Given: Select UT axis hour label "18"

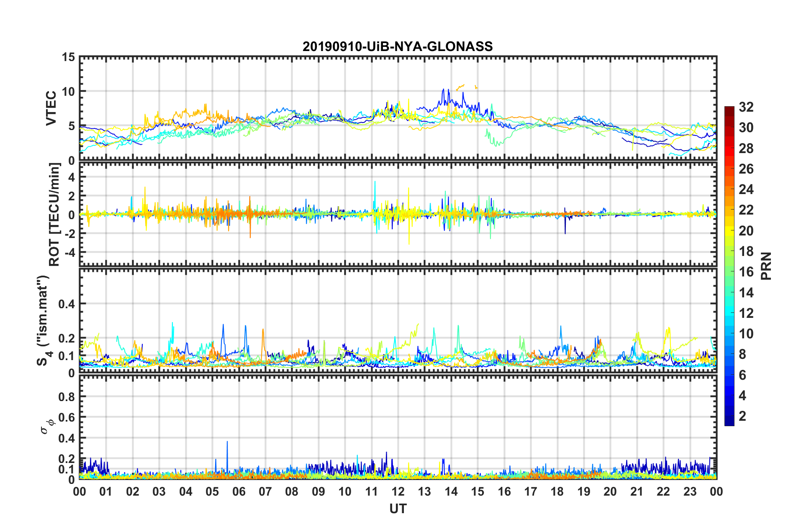Looking at the screenshot, I should click(557, 491).
